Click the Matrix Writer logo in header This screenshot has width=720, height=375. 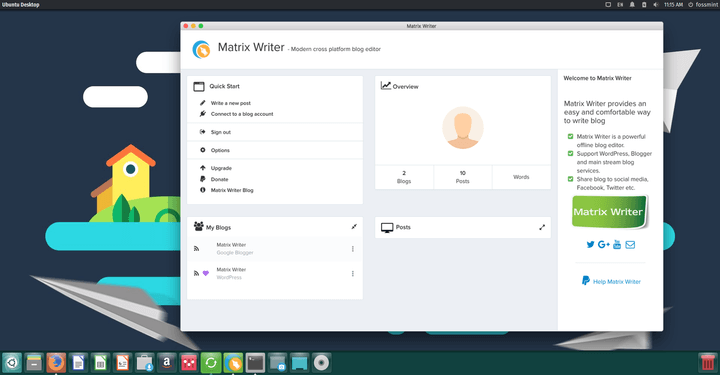click(201, 49)
